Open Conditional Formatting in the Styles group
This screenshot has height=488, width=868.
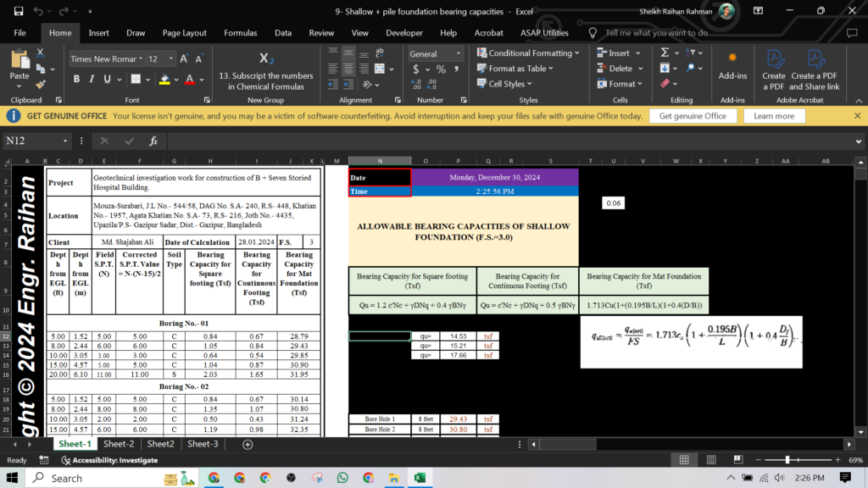528,52
